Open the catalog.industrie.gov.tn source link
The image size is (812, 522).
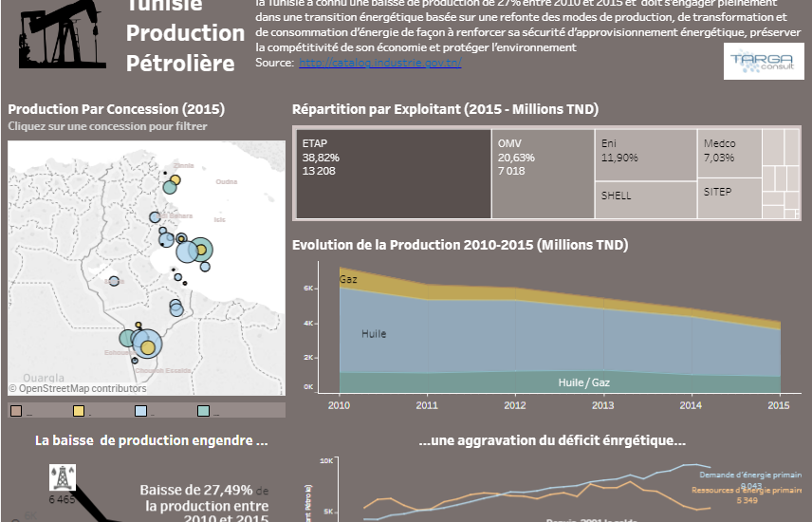(379, 63)
